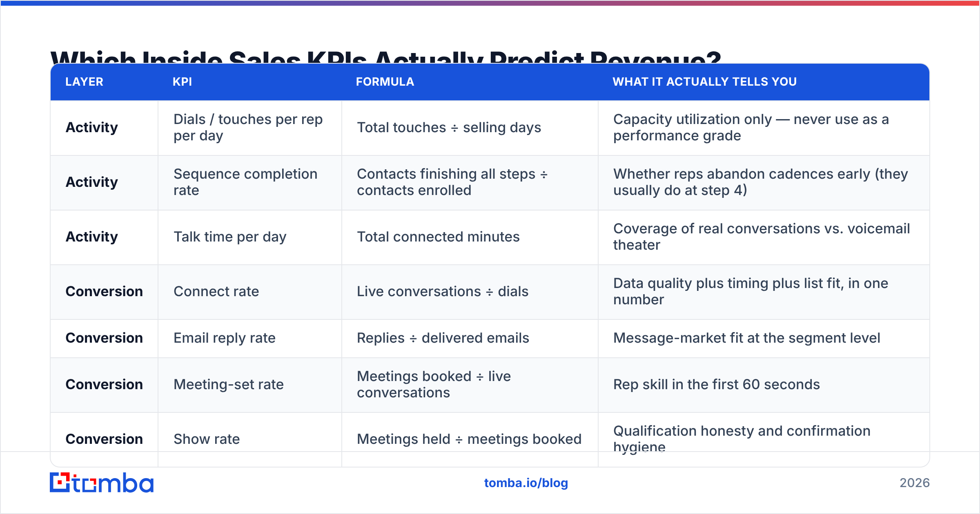
Task: Click 'Replies ÷ delivered emails' formula
Action: [443, 338]
